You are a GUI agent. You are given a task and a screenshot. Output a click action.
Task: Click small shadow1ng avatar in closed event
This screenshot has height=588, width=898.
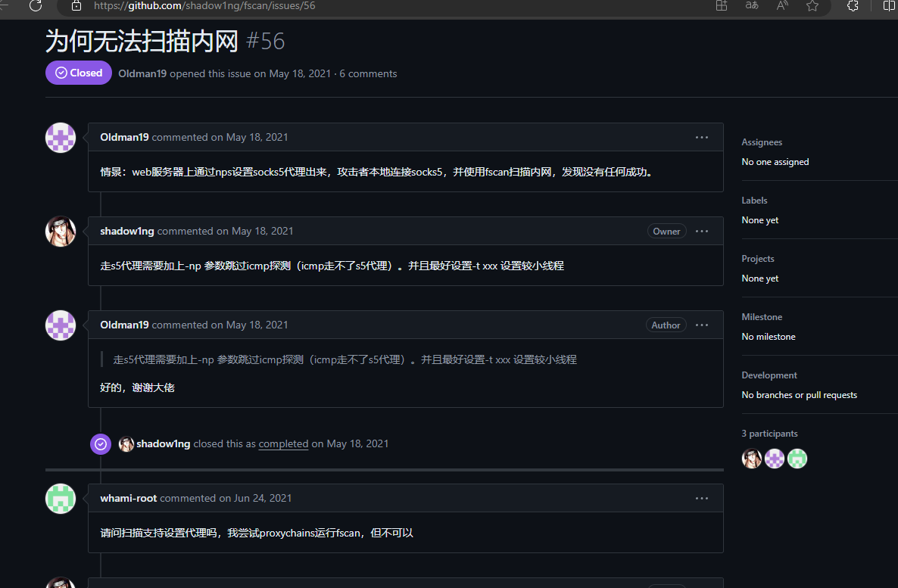(x=126, y=443)
